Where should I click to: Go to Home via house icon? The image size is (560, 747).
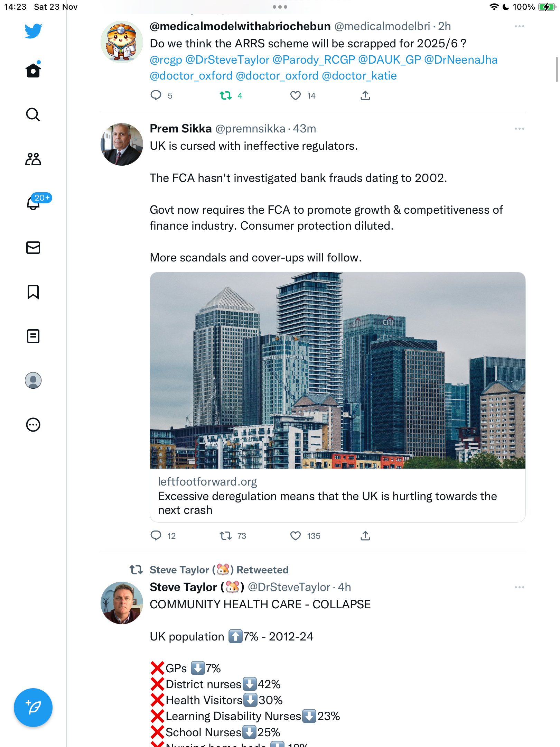click(x=33, y=70)
